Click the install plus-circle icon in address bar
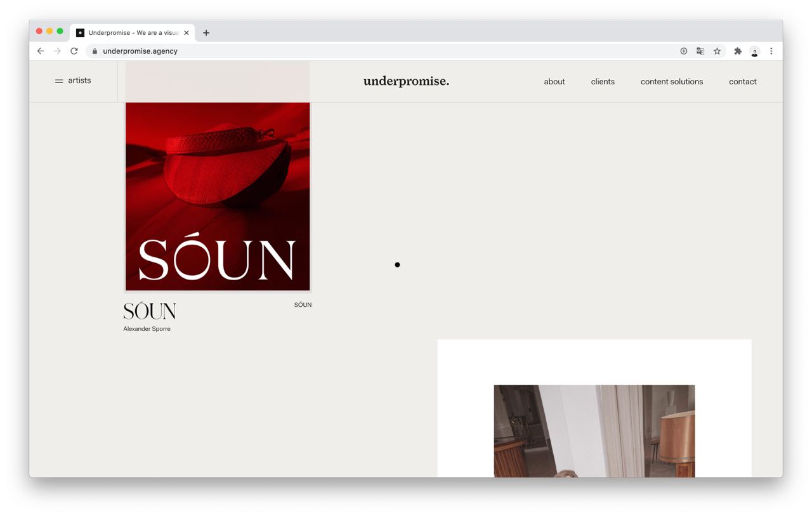 point(684,51)
